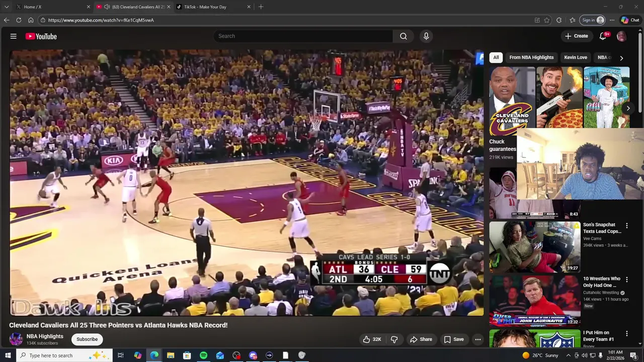Start voice search with the microphone icon
This screenshot has width=644, height=362.
(x=426, y=36)
